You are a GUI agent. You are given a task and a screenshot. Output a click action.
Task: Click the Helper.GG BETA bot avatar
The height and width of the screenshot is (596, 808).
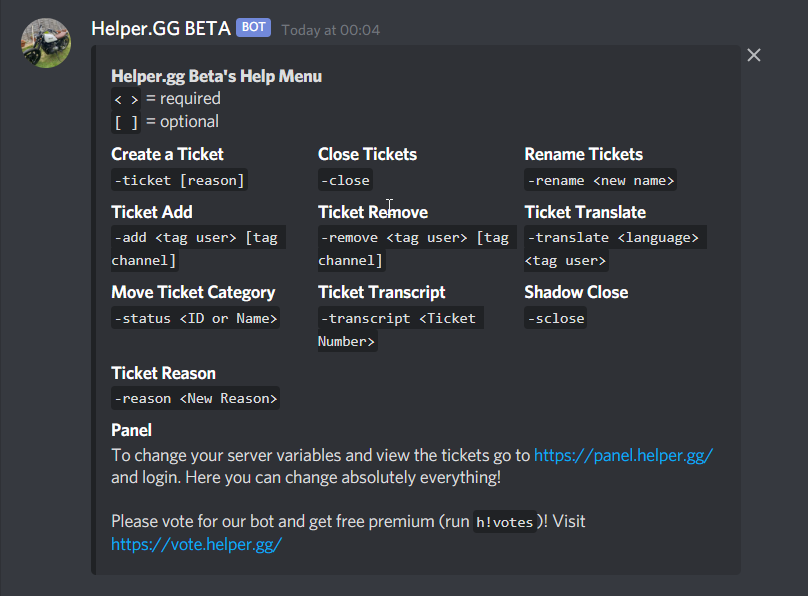click(x=46, y=43)
